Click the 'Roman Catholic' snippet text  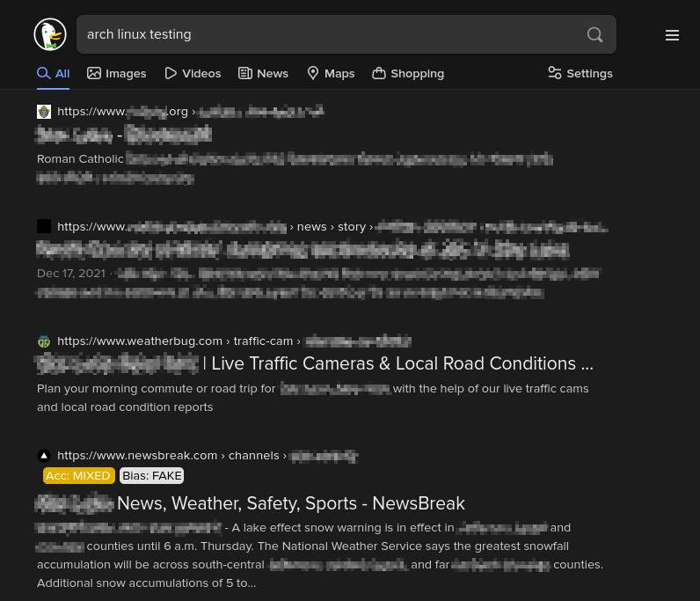(80, 159)
